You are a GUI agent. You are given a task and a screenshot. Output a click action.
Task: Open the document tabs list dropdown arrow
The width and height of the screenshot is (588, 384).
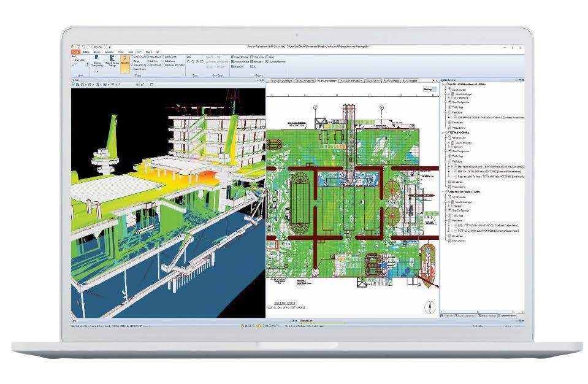coord(433,80)
